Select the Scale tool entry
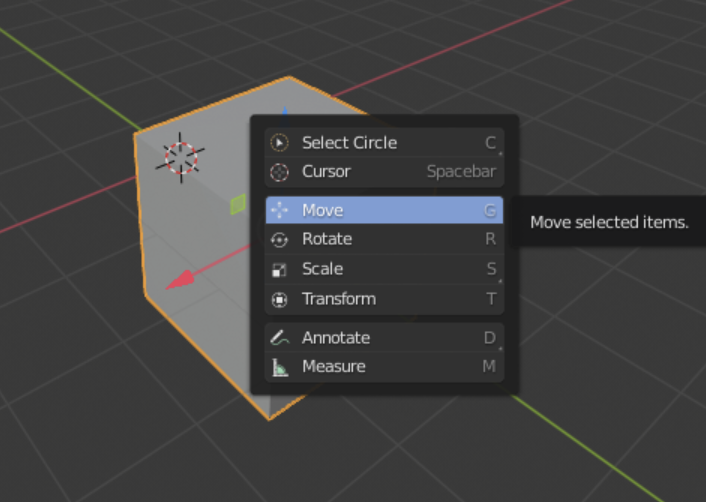 click(x=384, y=269)
